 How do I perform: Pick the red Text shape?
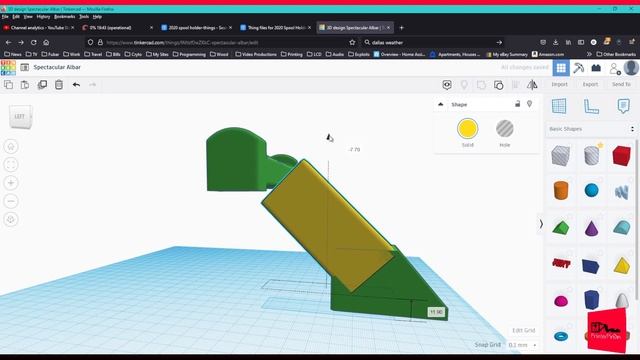pyautogui.click(x=561, y=263)
